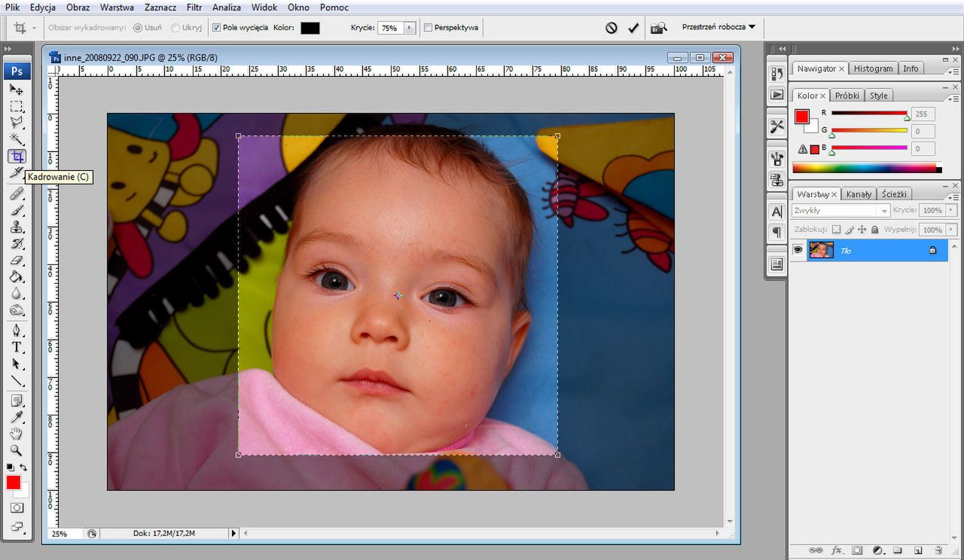Add a layer mask
Viewport: 964px width, 560px height.
[x=857, y=550]
